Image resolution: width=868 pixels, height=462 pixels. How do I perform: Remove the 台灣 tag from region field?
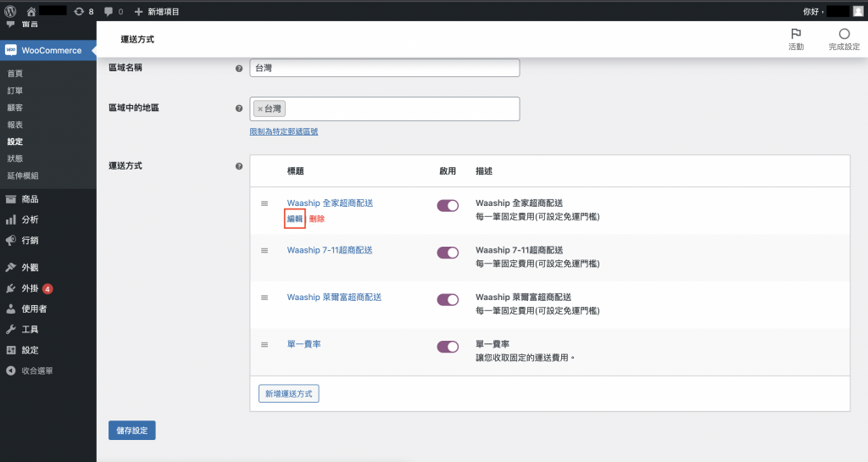[x=260, y=109]
